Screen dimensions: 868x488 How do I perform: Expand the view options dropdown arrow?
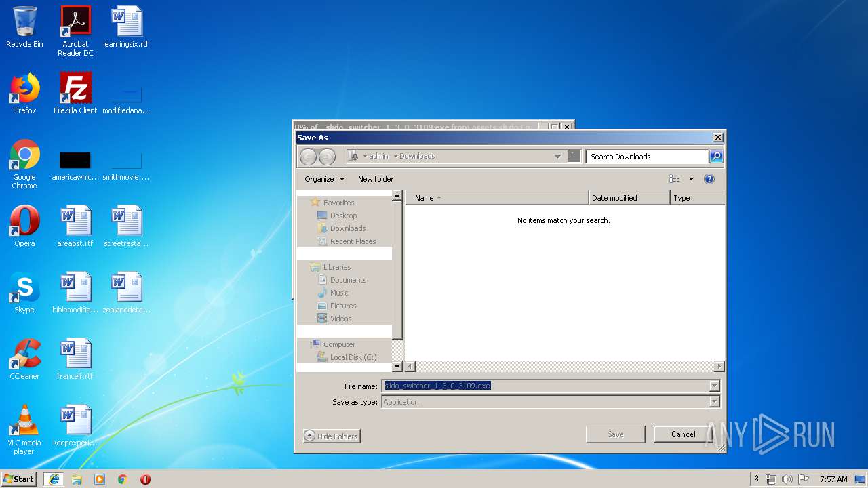[x=691, y=179]
